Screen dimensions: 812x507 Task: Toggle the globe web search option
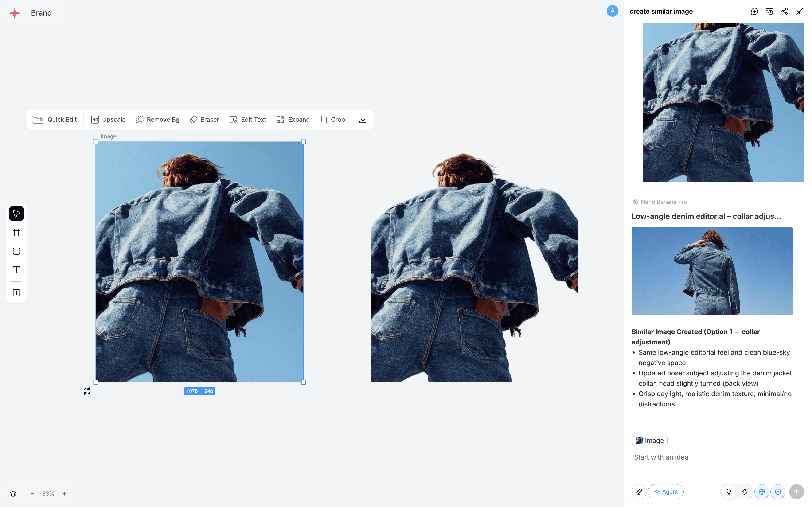tap(762, 491)
